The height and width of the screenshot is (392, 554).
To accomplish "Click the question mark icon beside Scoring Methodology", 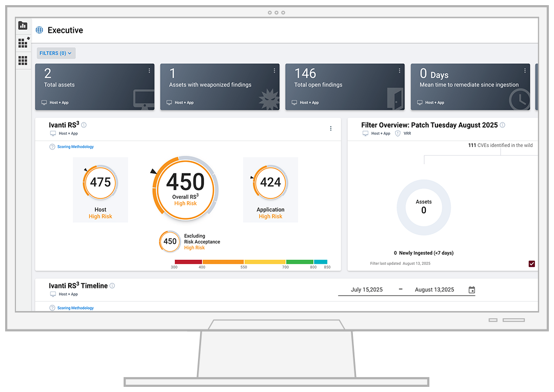I will [52, 147].
